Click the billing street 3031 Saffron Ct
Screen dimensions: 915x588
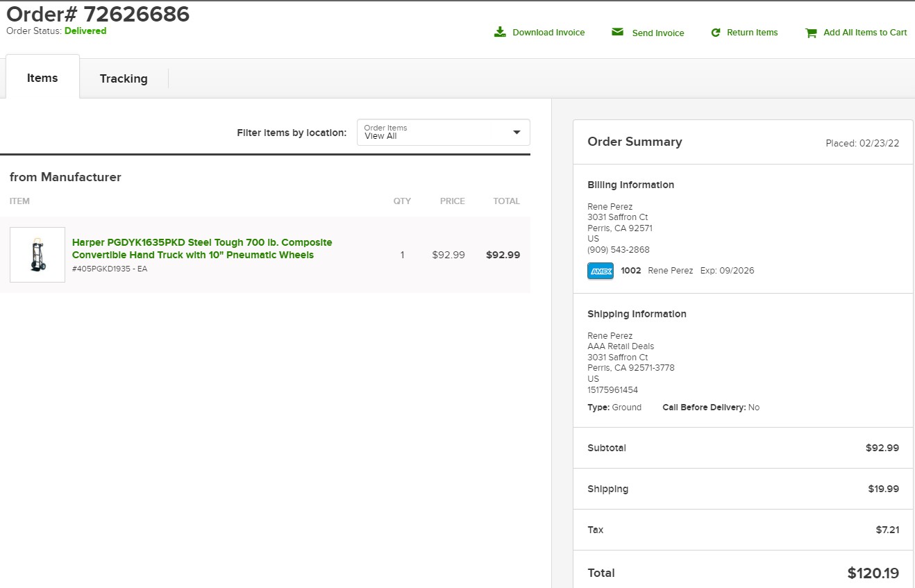coord(618,217)
